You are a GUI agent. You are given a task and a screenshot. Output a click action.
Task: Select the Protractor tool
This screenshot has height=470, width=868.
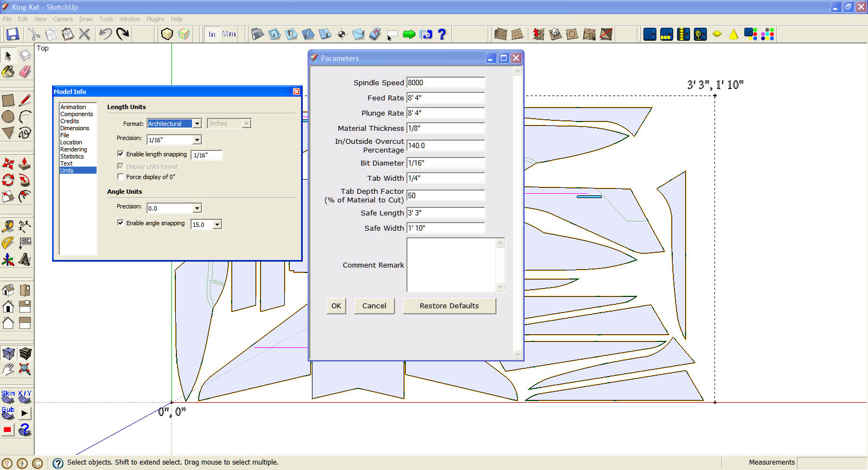click(8, 243)
